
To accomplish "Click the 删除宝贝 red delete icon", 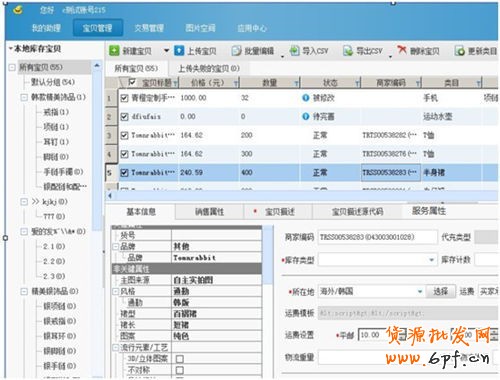I will [402, 50].
